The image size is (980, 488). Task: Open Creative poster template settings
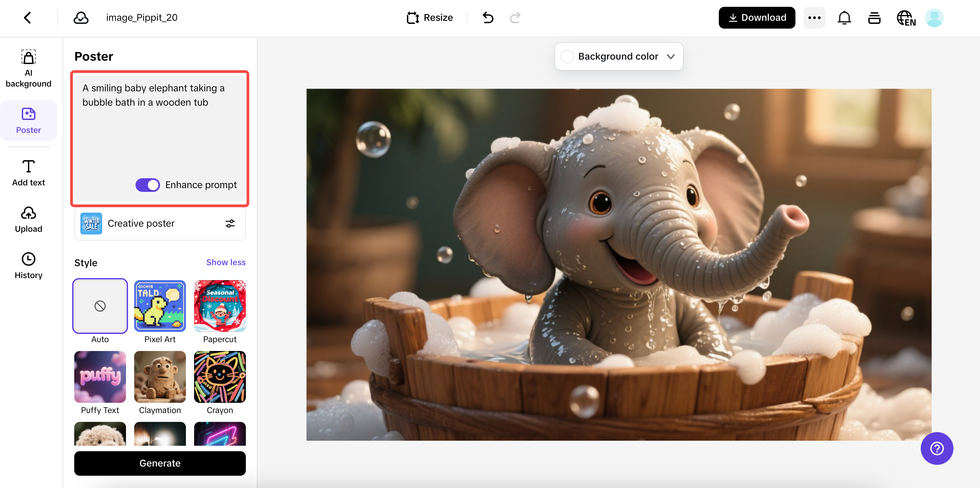(x=230, y=224)
